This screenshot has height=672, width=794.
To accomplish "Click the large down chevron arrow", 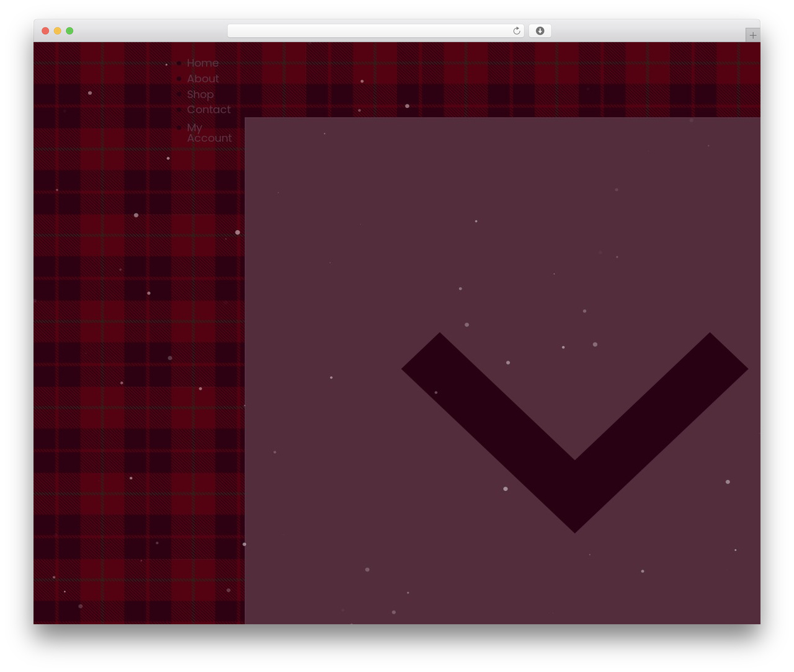I will click(x=574, y=433).
